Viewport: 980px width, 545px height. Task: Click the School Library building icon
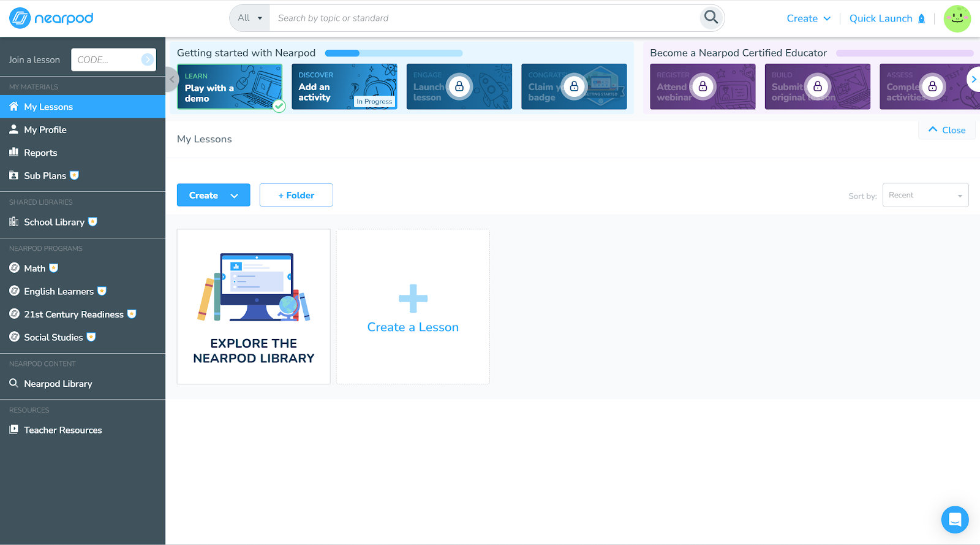point(13,222)
